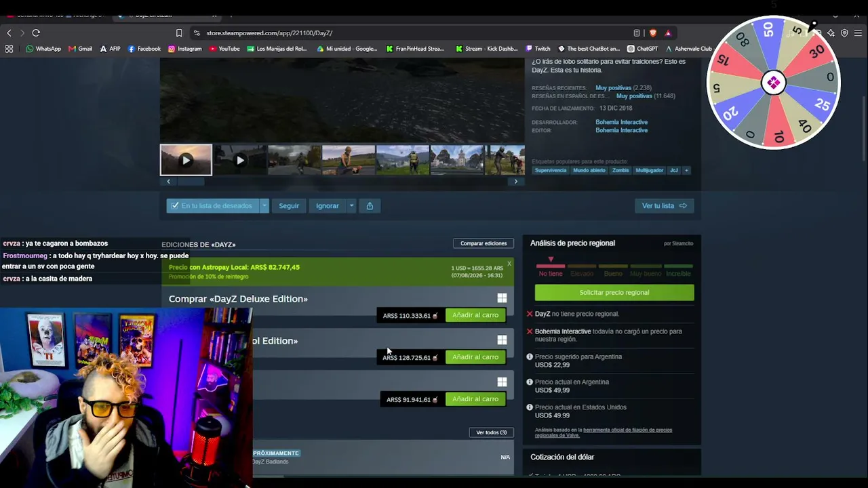This screenshot has height=488, width=868.
Task: Click the Windows icon on Deluxe Edition
Action: [502, 298]
